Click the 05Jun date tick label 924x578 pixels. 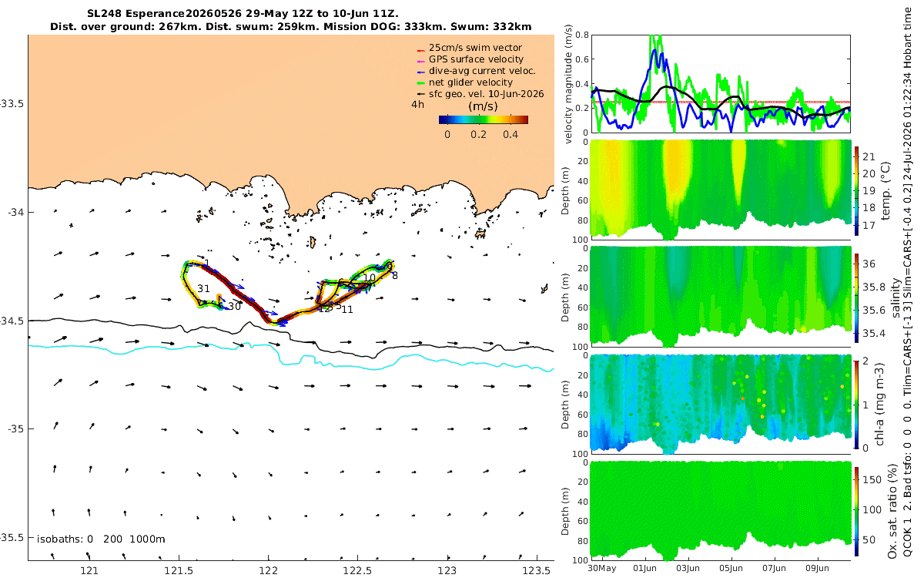coord(731,568)
